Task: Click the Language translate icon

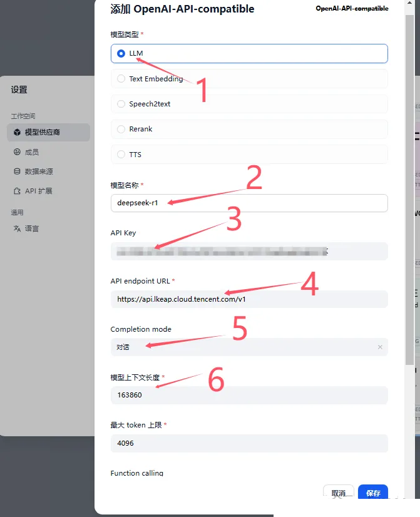Action: 17,228
